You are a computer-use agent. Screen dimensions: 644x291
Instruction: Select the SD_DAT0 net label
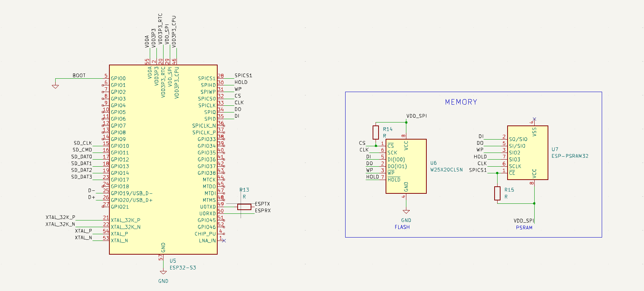tap(82, 157)
